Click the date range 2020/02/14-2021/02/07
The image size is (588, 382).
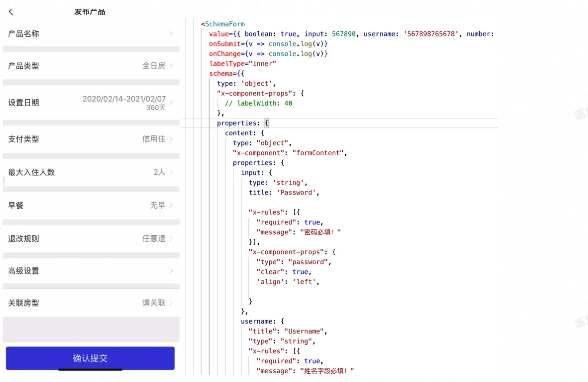pos(124,99)
